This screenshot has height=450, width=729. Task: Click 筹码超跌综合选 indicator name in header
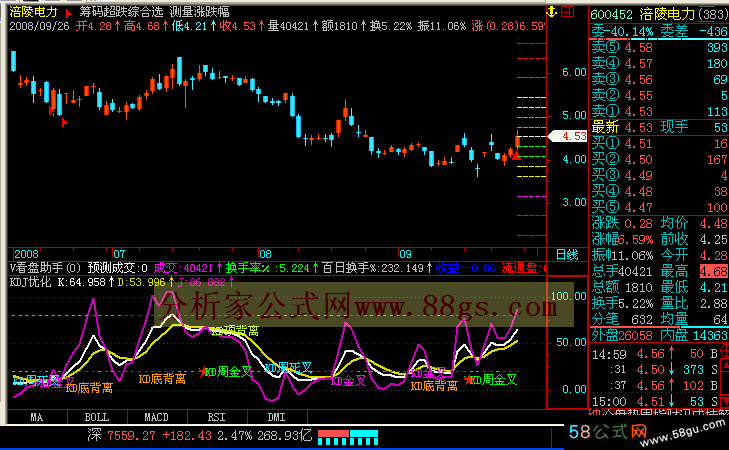(x=122, y=12)
